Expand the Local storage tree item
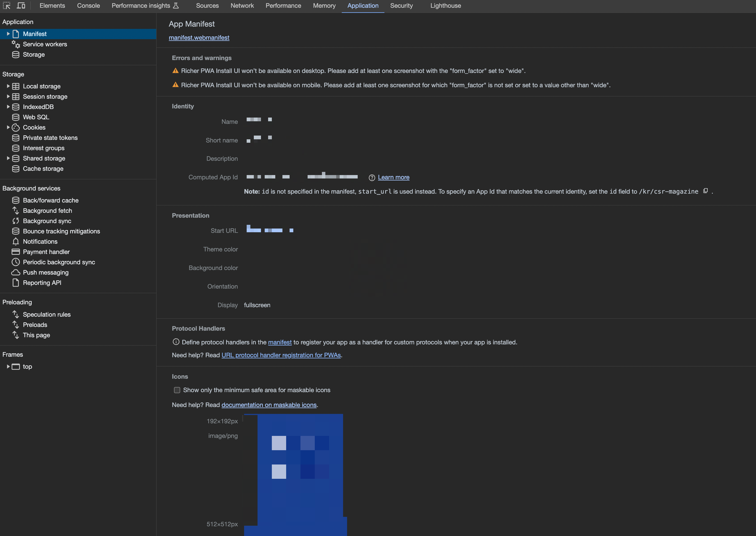 [8, 86]
